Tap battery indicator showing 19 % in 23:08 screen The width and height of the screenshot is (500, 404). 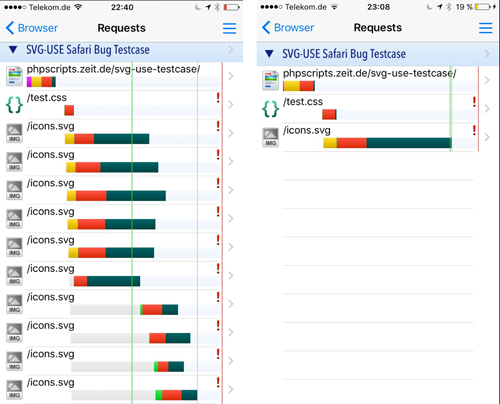coord(483,7)
